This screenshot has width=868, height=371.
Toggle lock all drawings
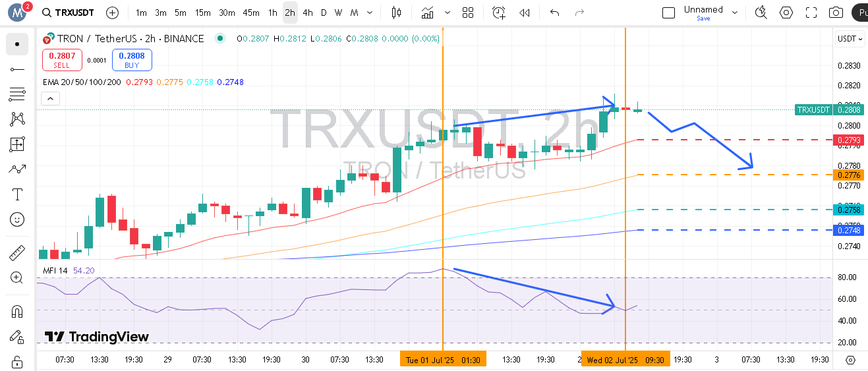point(17,362)
